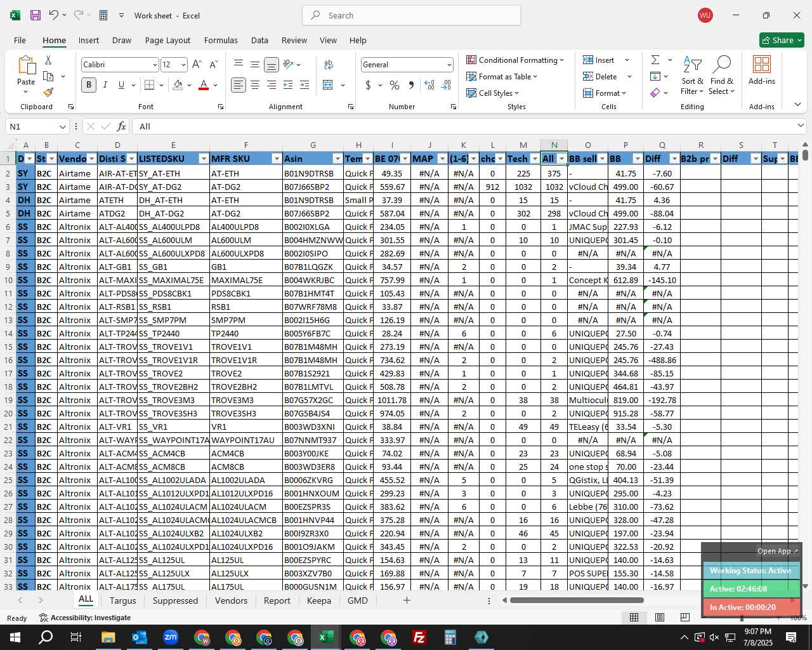The image size is (812, 650).
Task: Open Fill Color yellow bucket swatch
Action: 178,84
